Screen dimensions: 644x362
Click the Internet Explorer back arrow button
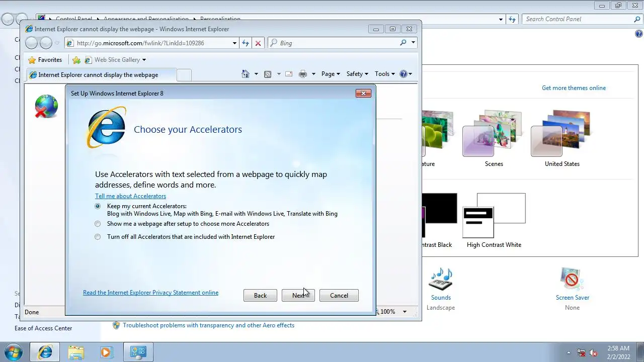tap(31, 43)
